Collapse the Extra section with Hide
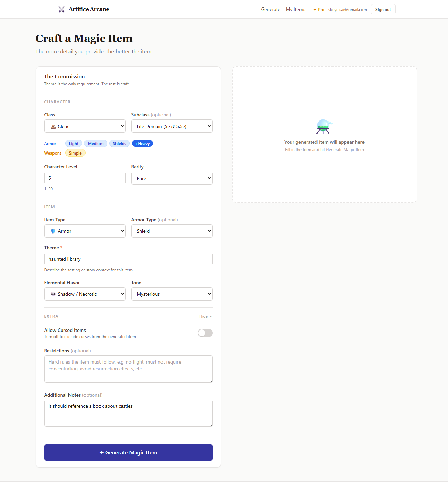The width and height of the screenshot is (448, 483). point(205,316)
